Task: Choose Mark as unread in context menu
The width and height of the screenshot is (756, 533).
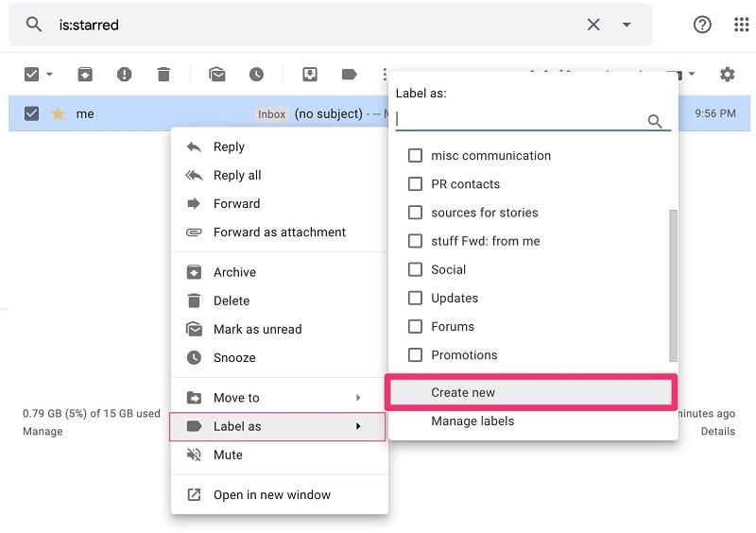Action: click(280, 329)
